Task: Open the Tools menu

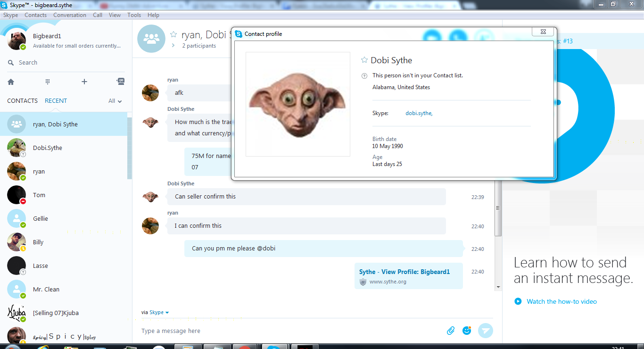Action: pos(134,15)
